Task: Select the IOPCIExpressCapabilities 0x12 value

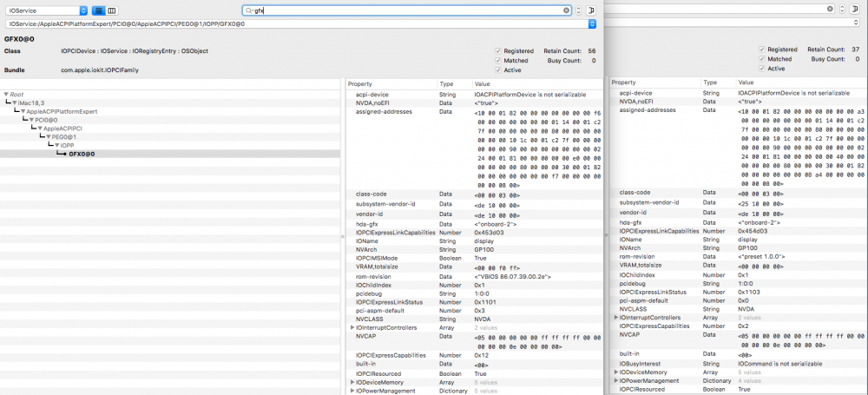Action: pos(481,355)
